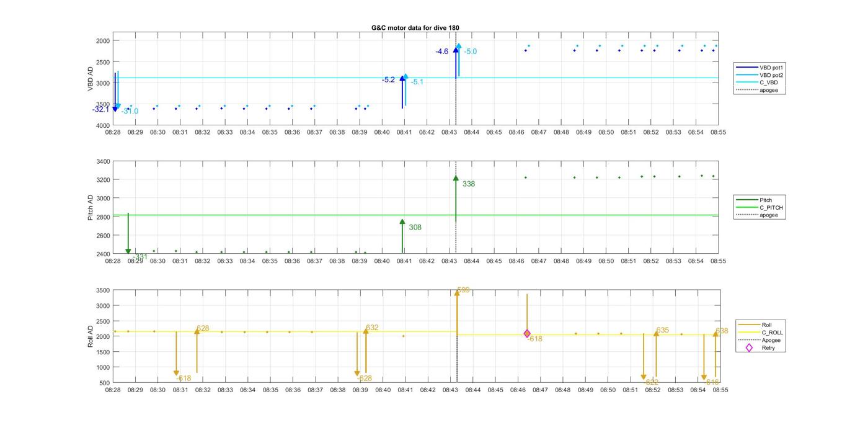The image size is (868, 430).
Task: Click the "08:46" tick on the Roll plot axis
Action: [518, 390]
